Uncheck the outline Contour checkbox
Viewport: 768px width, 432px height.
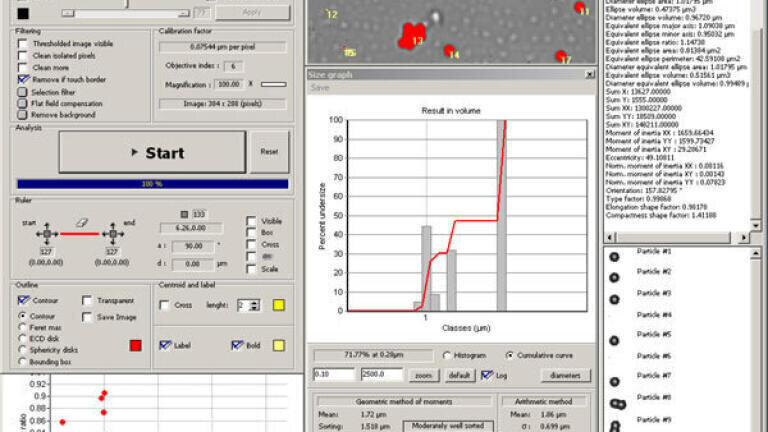(23, 300)
